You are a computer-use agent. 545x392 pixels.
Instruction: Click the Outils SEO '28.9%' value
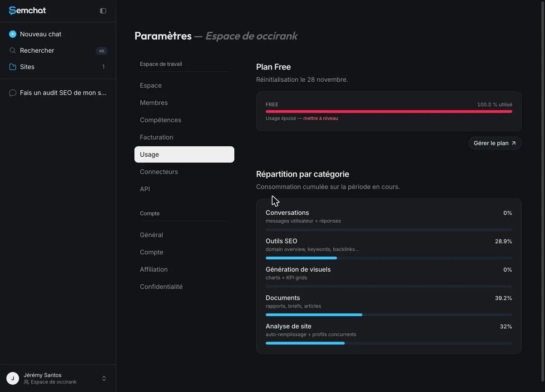[x=503, y=241]
